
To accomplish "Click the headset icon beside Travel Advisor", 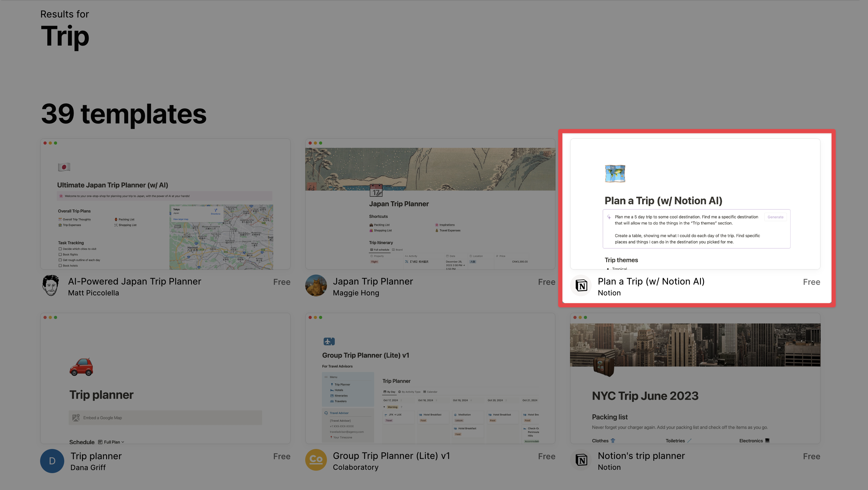I will click(326, 413).
